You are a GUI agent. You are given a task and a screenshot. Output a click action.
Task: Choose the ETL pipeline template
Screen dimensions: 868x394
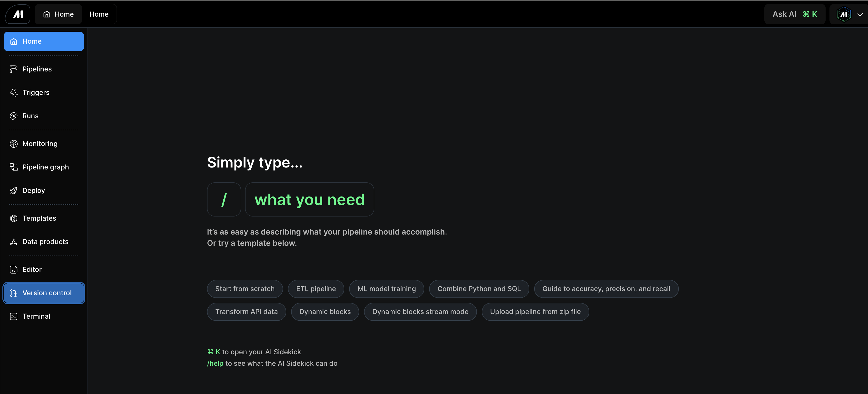[316, 289]
